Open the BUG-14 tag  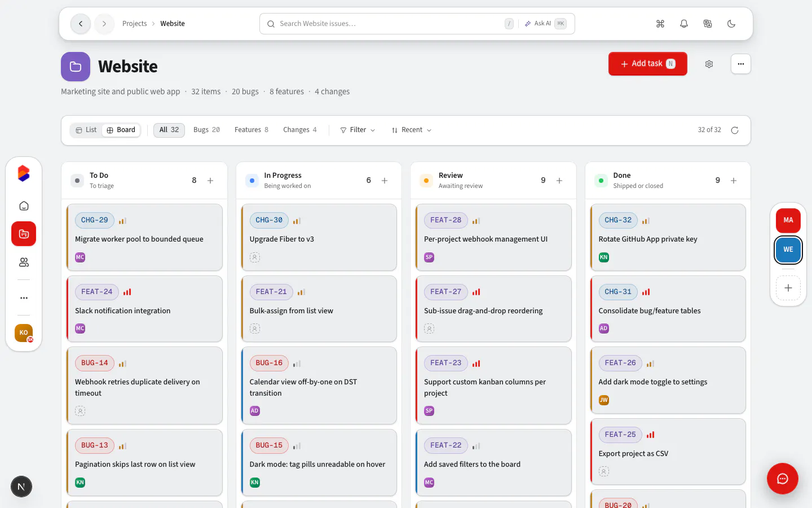[x=95, y=363]
